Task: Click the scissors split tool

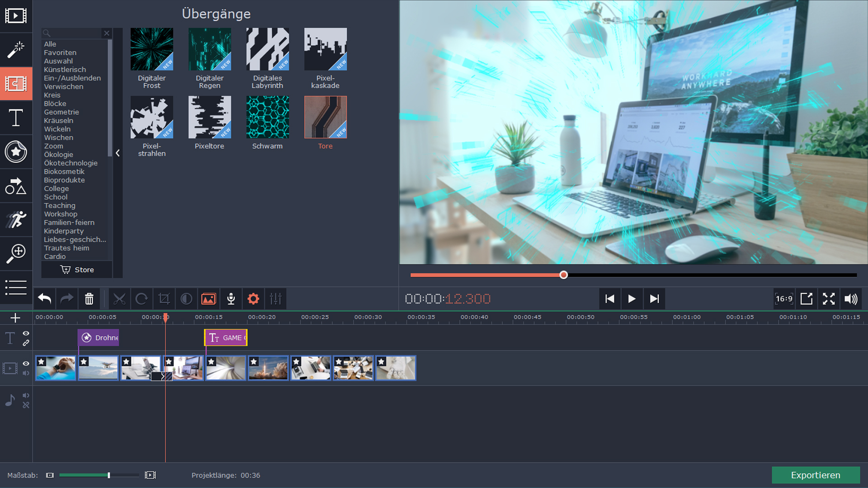Action: coord(119,299)
